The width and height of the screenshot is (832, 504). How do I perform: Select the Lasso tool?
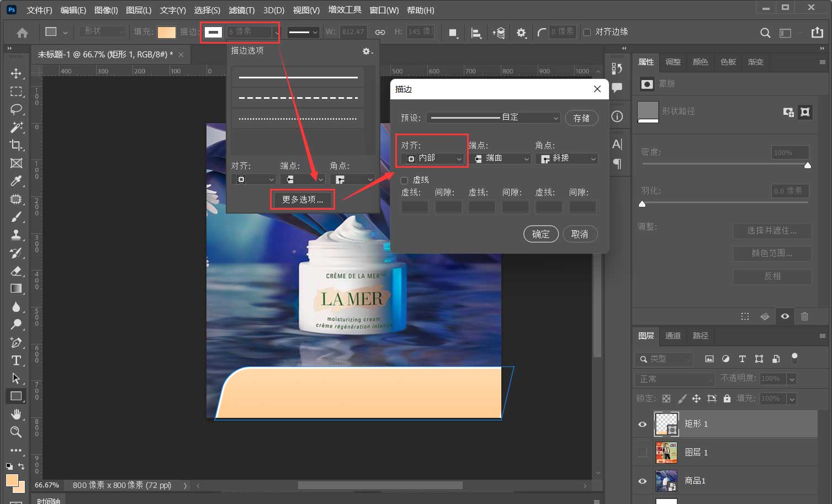[16, 109]
